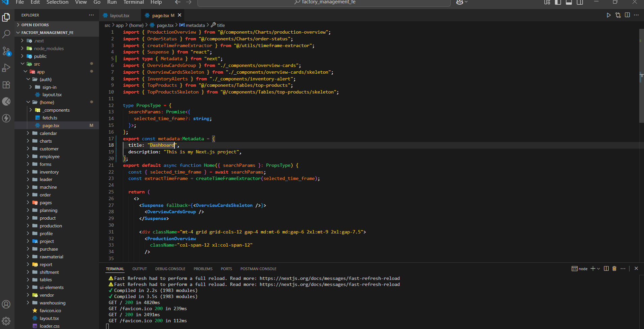
Task: Switch to the PROBLEMS panel tab
Action: (203, 269)
